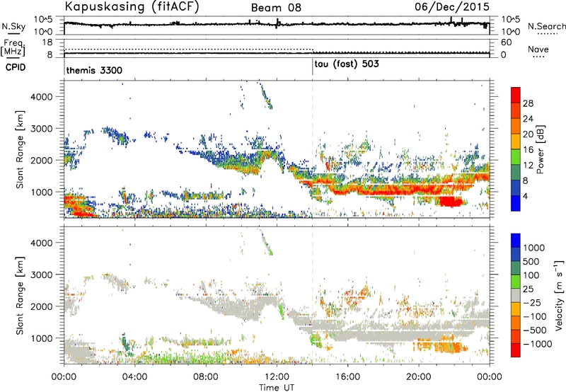Click the 'N.Search' legend label
566x392 pixels.
pos(546,26)
